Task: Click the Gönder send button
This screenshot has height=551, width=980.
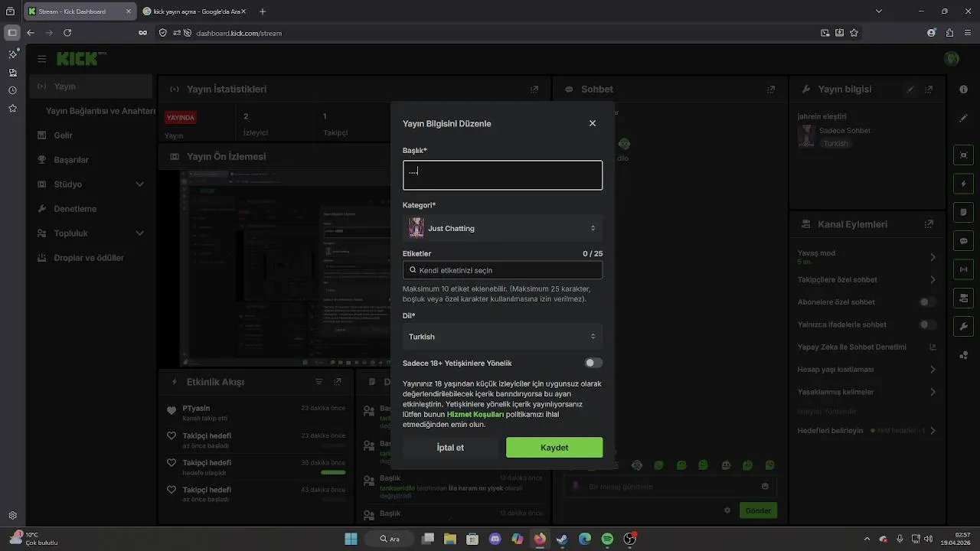Action: coord(758,510)
